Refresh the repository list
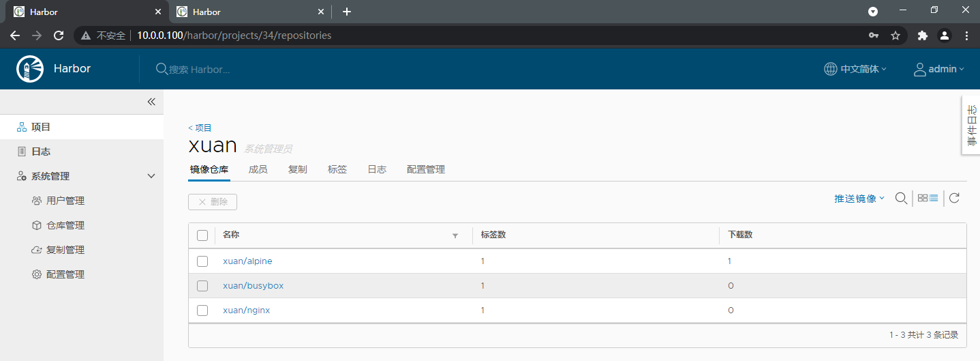Viewport: 980px width, 361px height. pos(954,198)
